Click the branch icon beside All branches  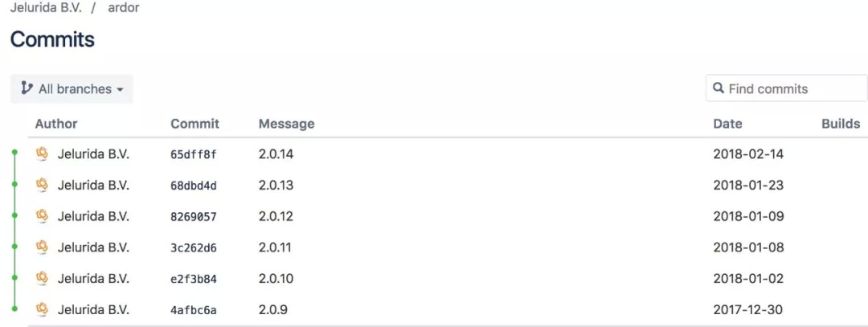coord(26,88)
